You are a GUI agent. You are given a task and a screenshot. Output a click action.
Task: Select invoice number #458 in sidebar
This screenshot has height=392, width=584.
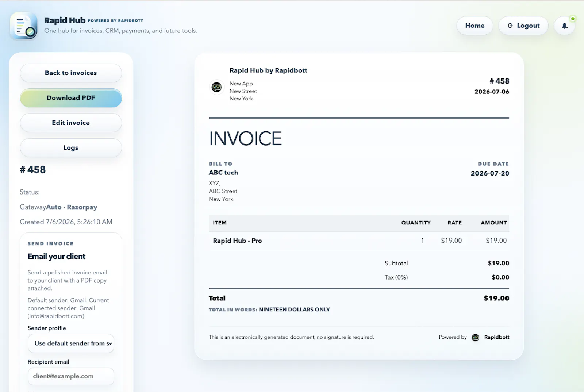(33, 170)
